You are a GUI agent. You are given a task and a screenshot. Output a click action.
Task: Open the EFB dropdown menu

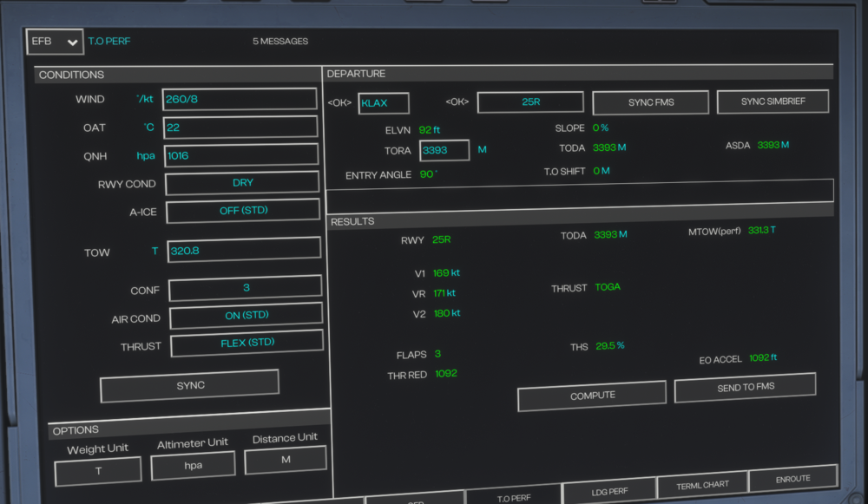pos(55,42)
